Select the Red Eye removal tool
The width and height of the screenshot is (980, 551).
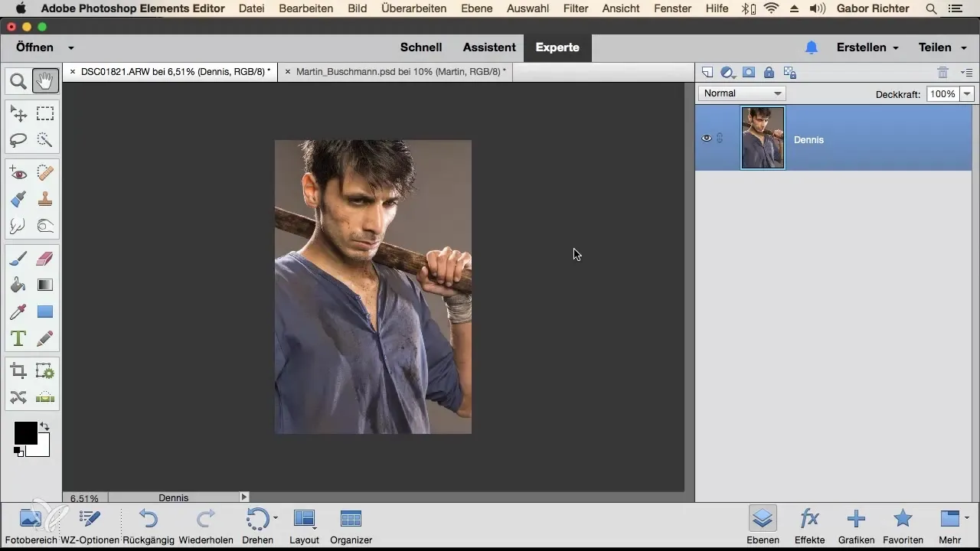click(18, 174)
